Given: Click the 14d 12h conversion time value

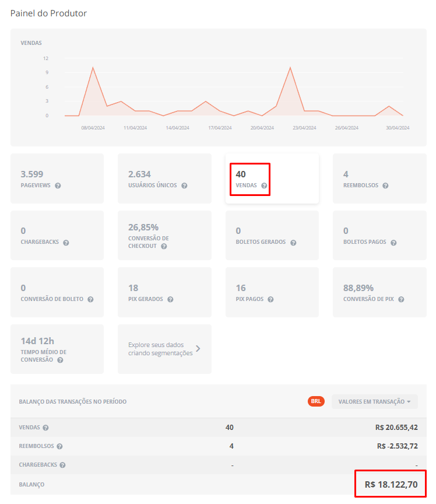Looking at the screenshot, I should click(x=37, y=341).
